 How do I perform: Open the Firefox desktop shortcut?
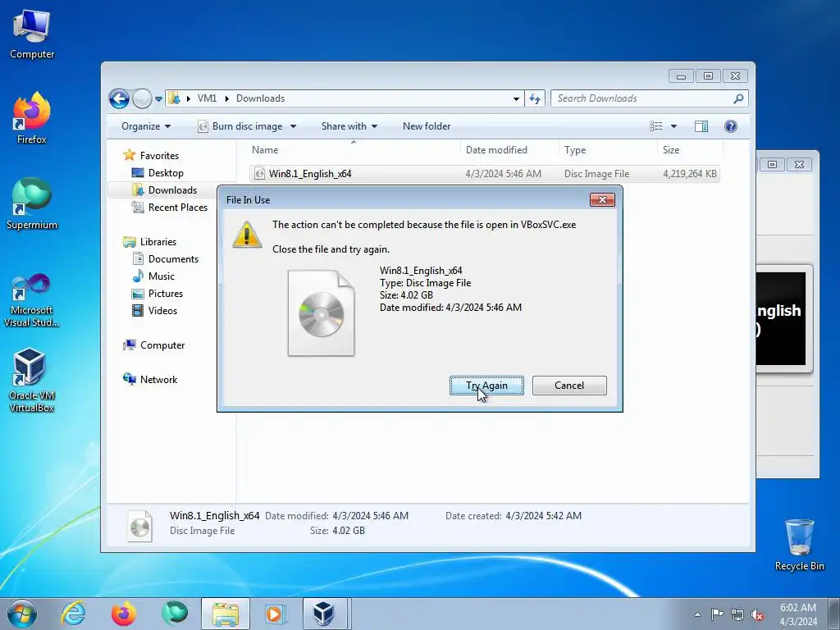[x=32, y=118]
